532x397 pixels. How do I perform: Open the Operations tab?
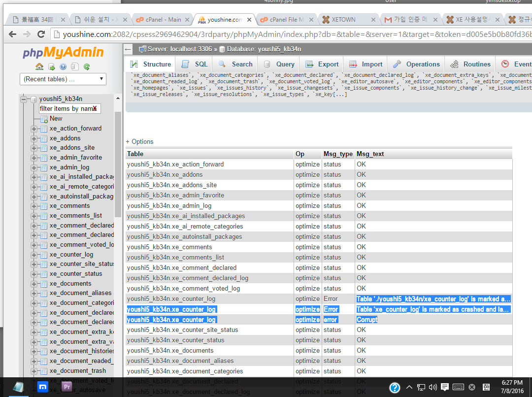[417, 64]
